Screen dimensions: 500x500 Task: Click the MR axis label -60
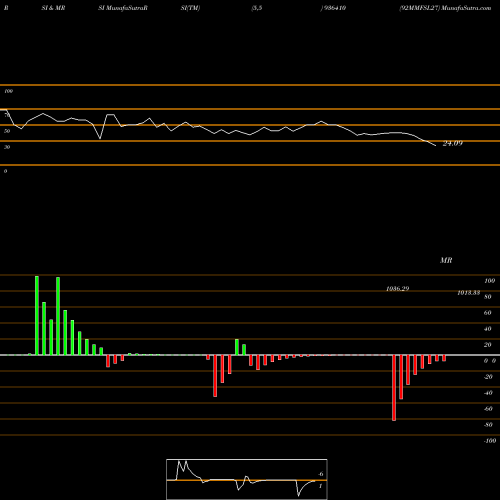[x=488, y=409]
